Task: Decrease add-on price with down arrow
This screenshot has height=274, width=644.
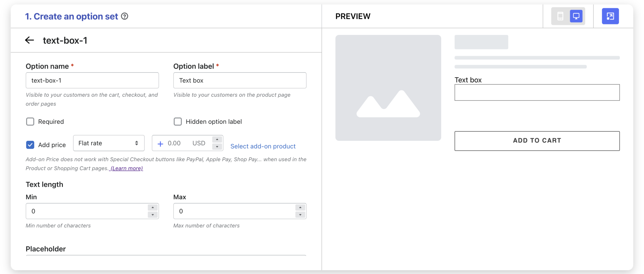Action: [x=217, y=147]
